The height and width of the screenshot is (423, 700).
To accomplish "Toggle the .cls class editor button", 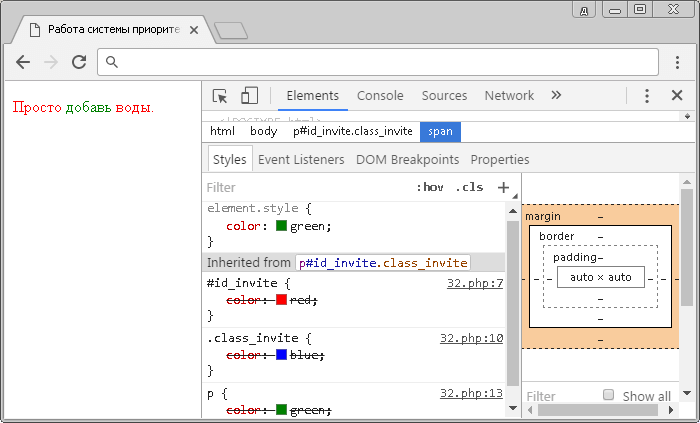I will [469, 187].
